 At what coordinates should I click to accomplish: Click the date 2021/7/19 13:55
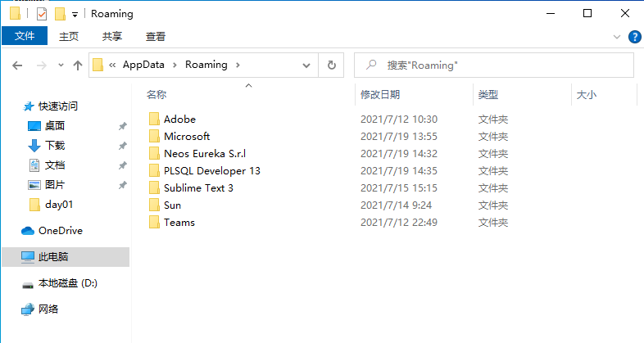399,137
